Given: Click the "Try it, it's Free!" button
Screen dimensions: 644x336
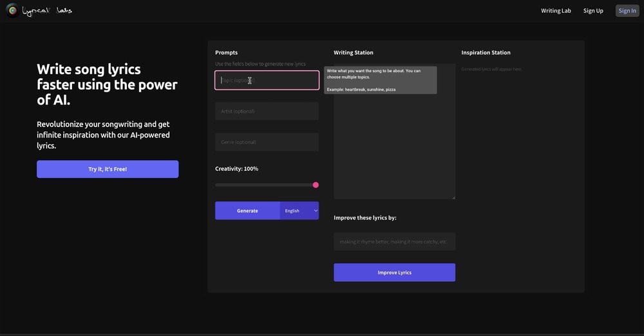Looking at the screenshot, I should coord(108,169).
